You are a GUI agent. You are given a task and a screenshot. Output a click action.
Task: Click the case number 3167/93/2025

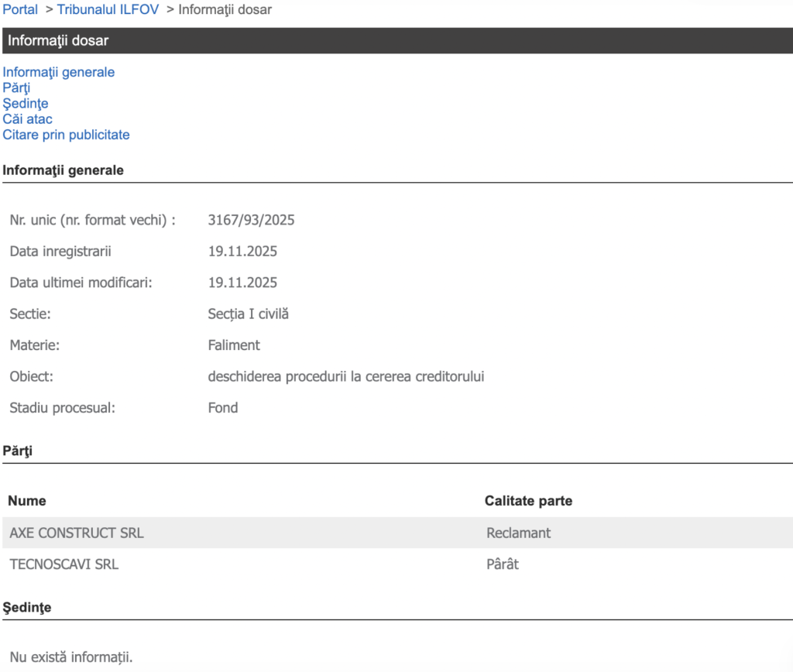point(251,220)
